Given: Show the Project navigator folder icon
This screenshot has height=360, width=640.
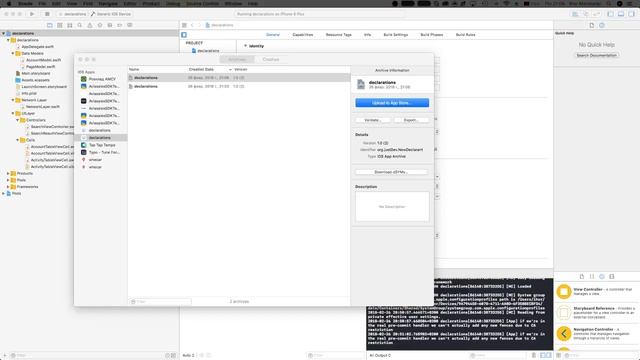Looking at the screenshot, I should [x=50, y=25].
